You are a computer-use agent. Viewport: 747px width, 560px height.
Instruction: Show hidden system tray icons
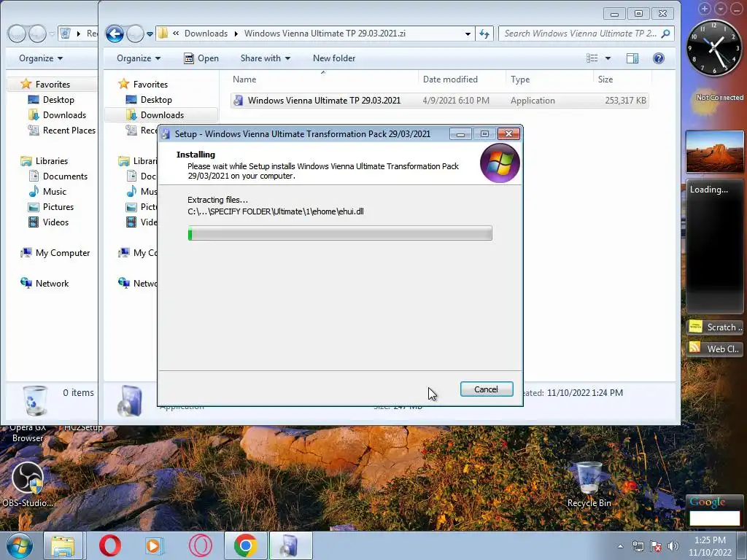click(x=620, y=546)
